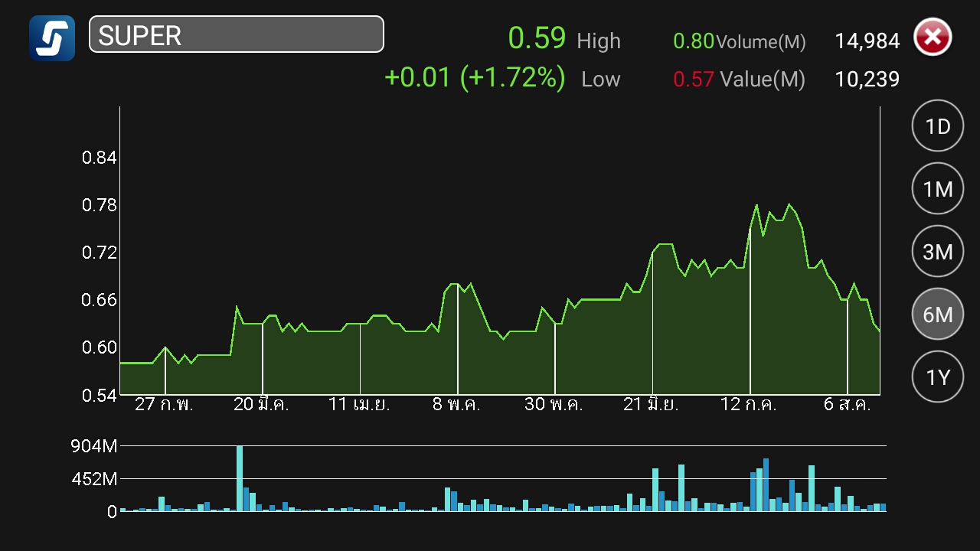Click the 30 พ.ค. date label
The width and height of the screenshot is (980, 551).
point(554,405)
